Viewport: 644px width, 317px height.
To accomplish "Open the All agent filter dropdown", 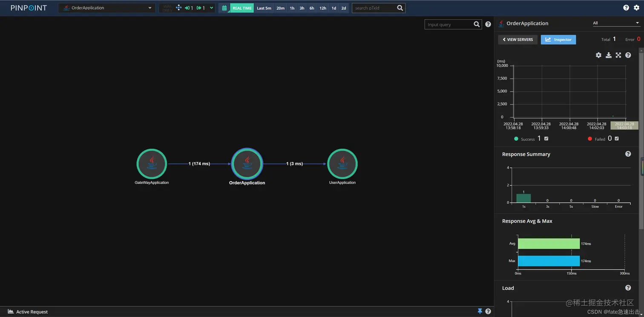I will 616,23.
